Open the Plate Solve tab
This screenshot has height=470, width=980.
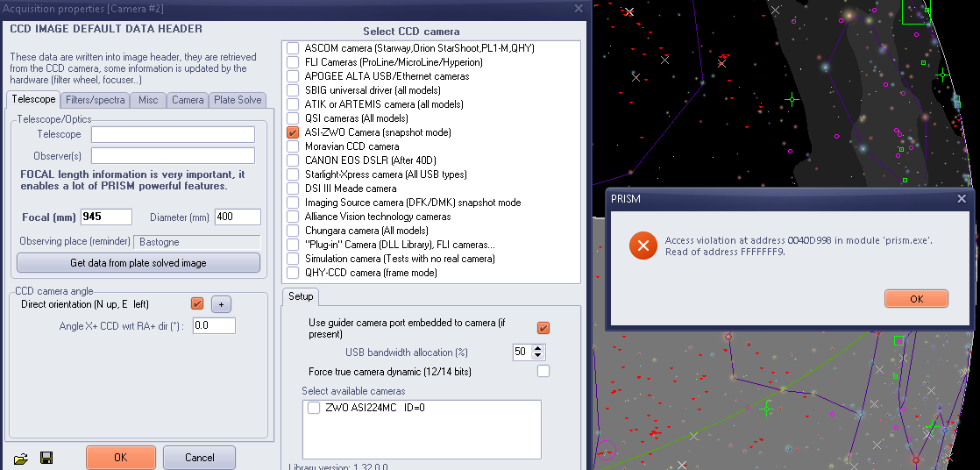pyautogui.click(x=238, y=100)
